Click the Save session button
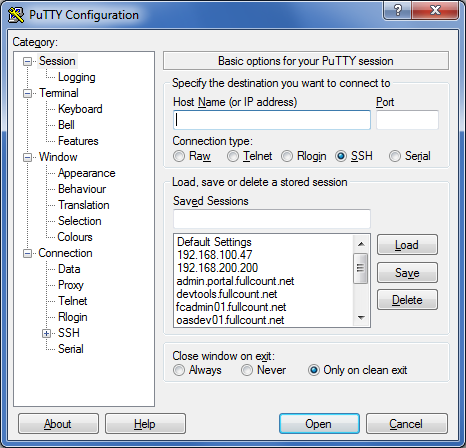466x448 pixels. [x=407, y=273]
